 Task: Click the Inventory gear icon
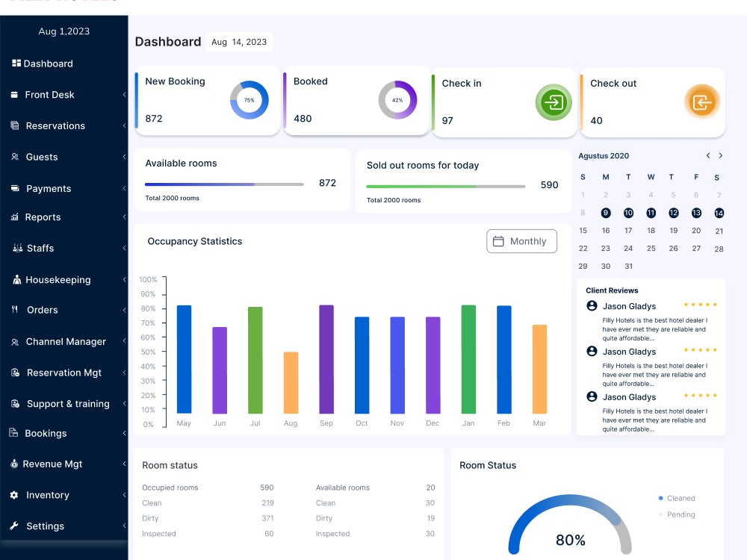(x=14, y=495)
